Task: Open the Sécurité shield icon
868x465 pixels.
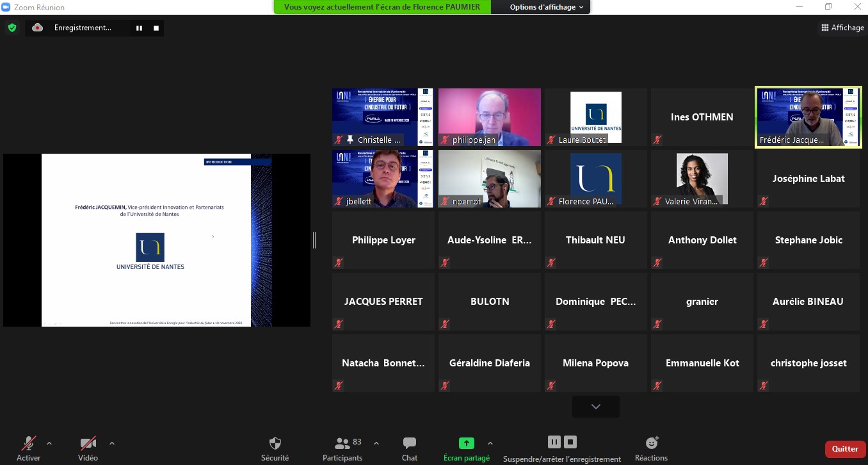Action: 275,443
